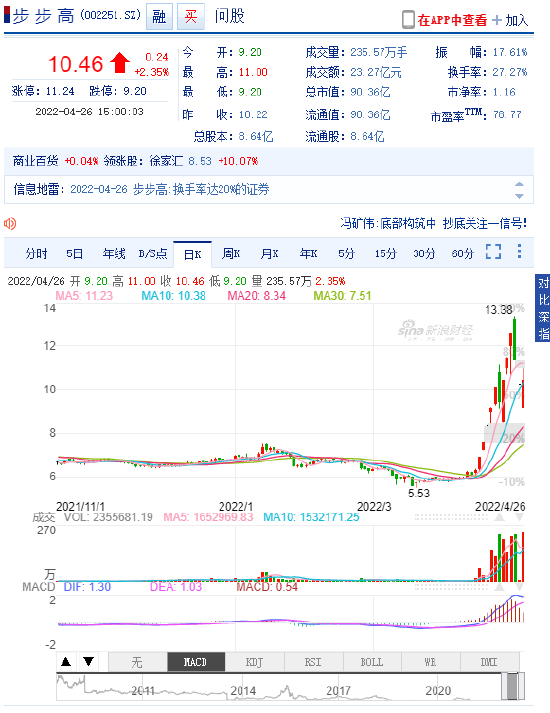The width and height of the screenshot is (550, 713).
Task: Click the zoom-in up triangle button
Action: [66, 662]
